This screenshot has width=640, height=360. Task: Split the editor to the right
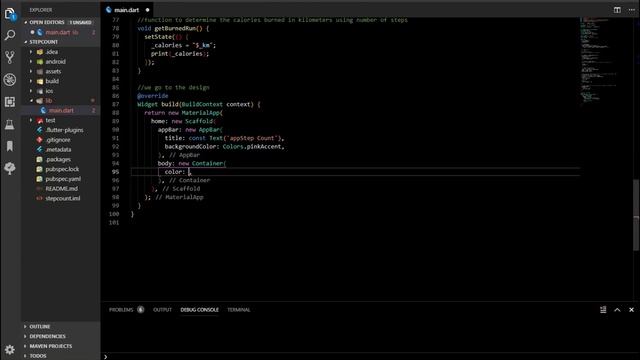click(x=617, y=10)
